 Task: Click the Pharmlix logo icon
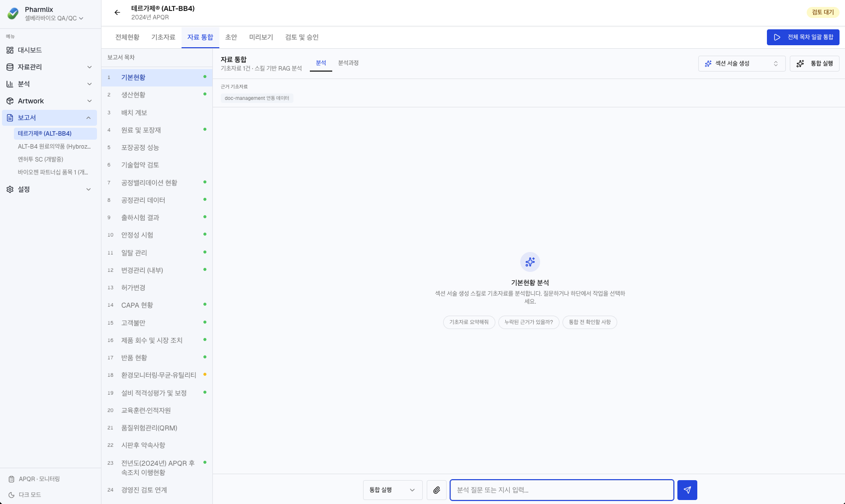[x=13, y=13]
